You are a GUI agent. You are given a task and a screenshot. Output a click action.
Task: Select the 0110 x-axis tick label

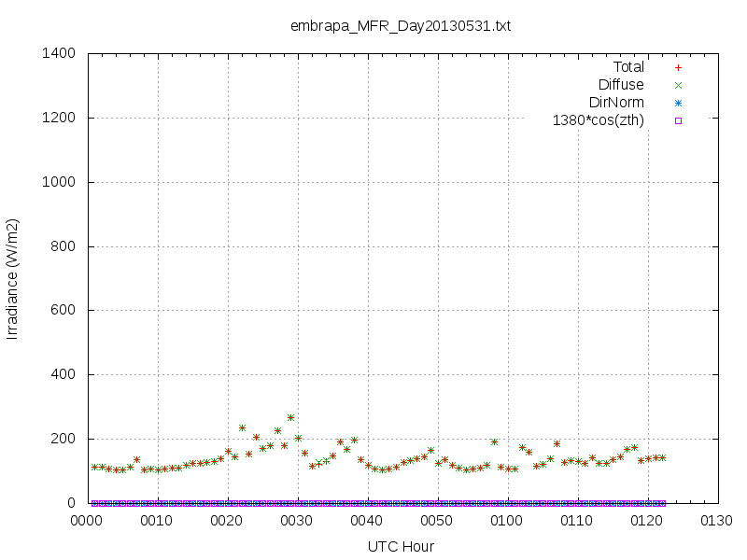coord(576,521)
